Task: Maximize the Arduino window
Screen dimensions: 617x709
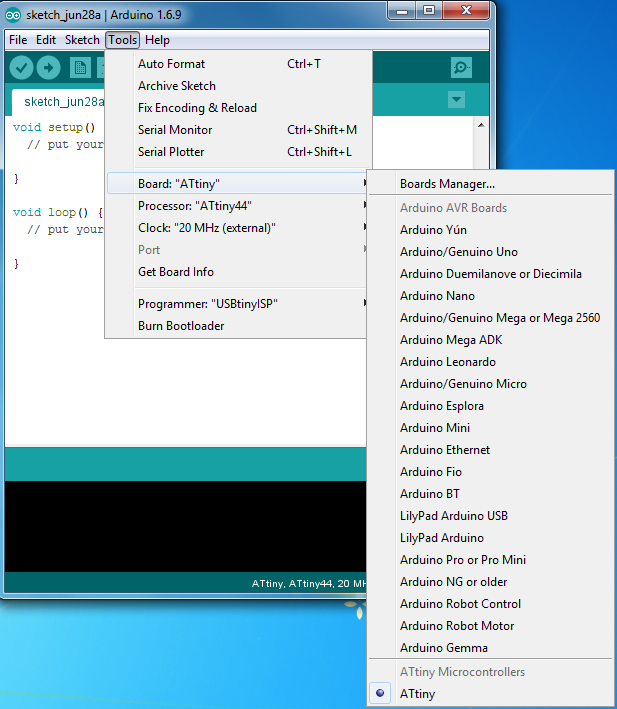Action: pos(429,11)
